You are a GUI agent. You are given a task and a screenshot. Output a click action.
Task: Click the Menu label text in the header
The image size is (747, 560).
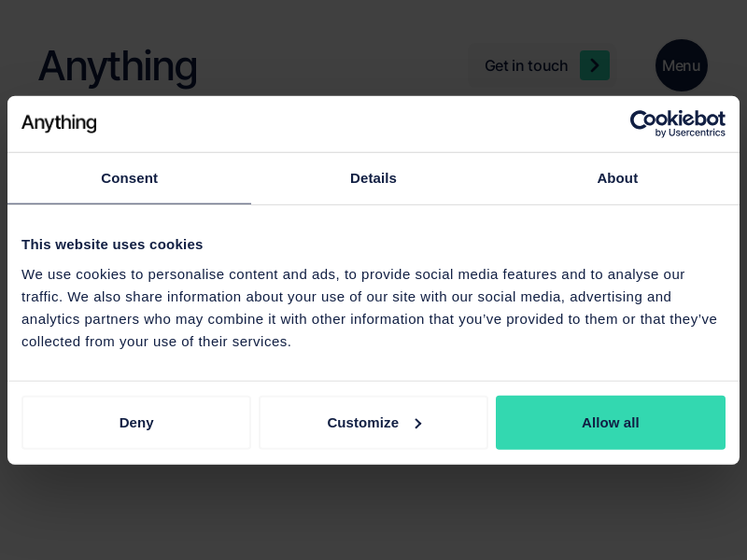click(682, 65)
